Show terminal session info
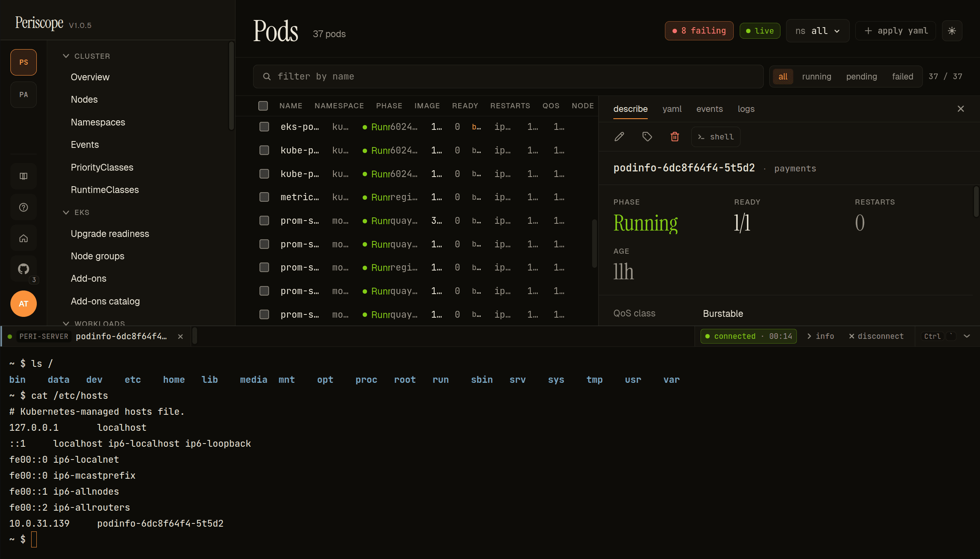The image size is (980, 559). [820, 336]
